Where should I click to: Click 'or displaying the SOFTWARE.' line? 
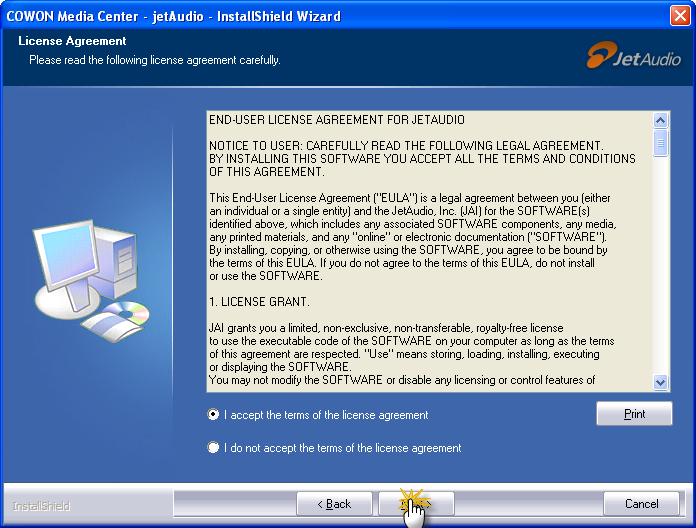tap(280, 367)
